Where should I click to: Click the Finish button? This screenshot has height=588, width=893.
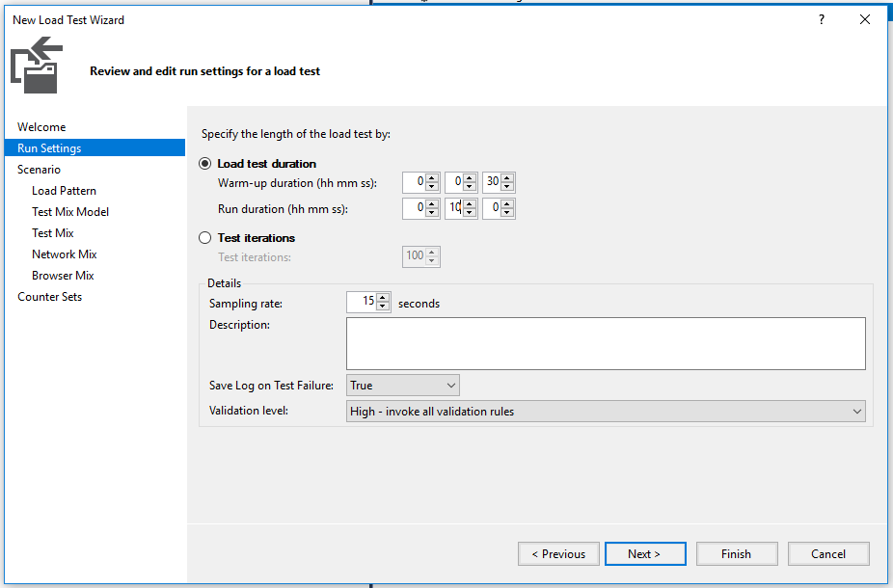click(x=737, y=553)
